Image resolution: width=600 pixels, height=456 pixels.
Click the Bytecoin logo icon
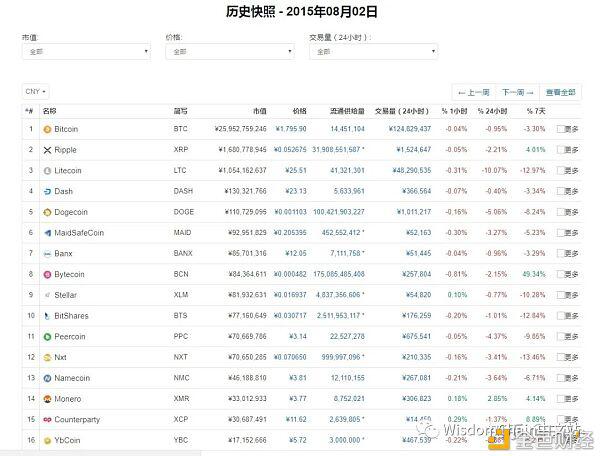(x=47, y=274)
